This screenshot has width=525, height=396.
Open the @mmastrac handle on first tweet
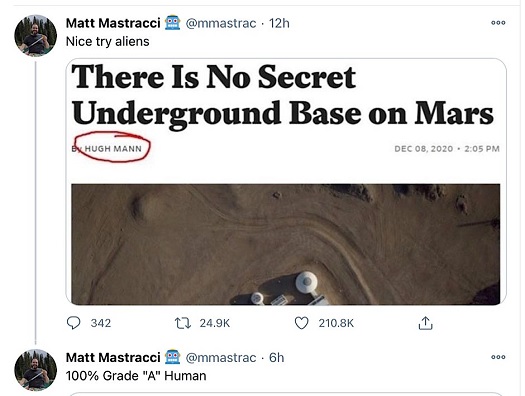click(221, 23)
